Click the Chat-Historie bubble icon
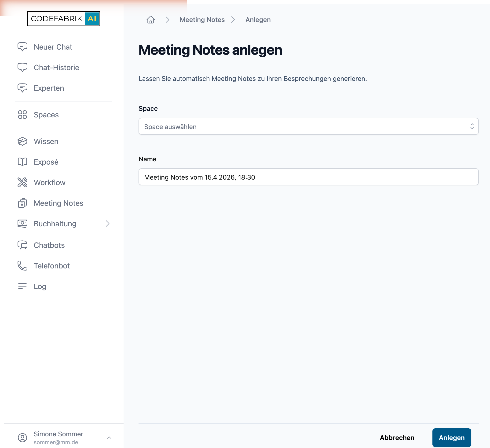This screenshot has height=448, width=490. click(22, 68)
